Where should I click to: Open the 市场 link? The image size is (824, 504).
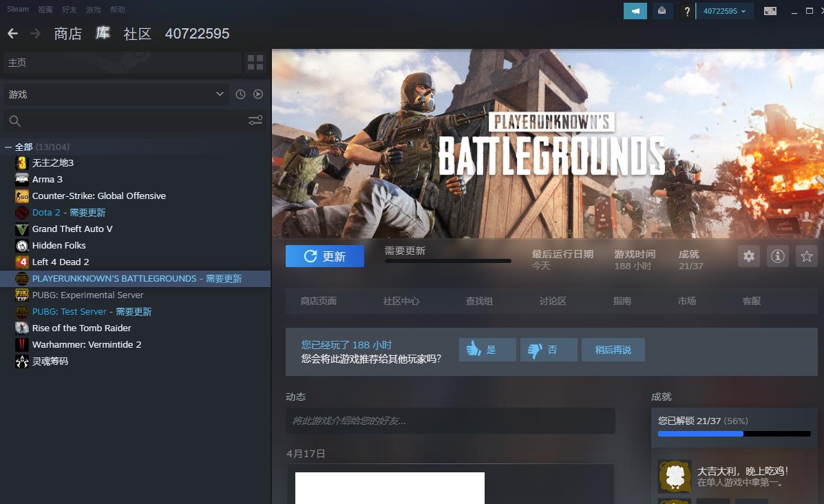pyautogui.click(x=687, y=301)
